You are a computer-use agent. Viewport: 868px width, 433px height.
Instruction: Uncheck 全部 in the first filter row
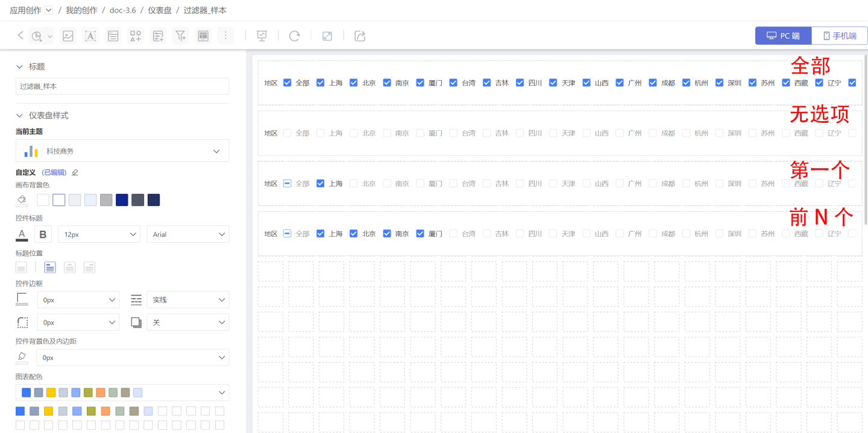(x=288, y=83)
